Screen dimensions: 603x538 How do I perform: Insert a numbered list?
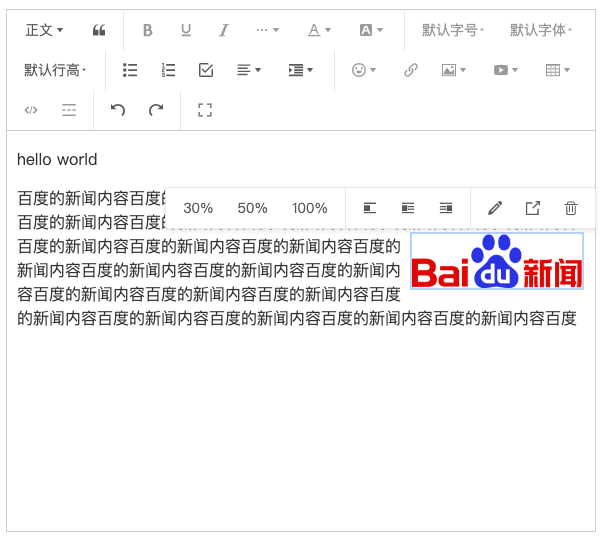tap(168, 70)
